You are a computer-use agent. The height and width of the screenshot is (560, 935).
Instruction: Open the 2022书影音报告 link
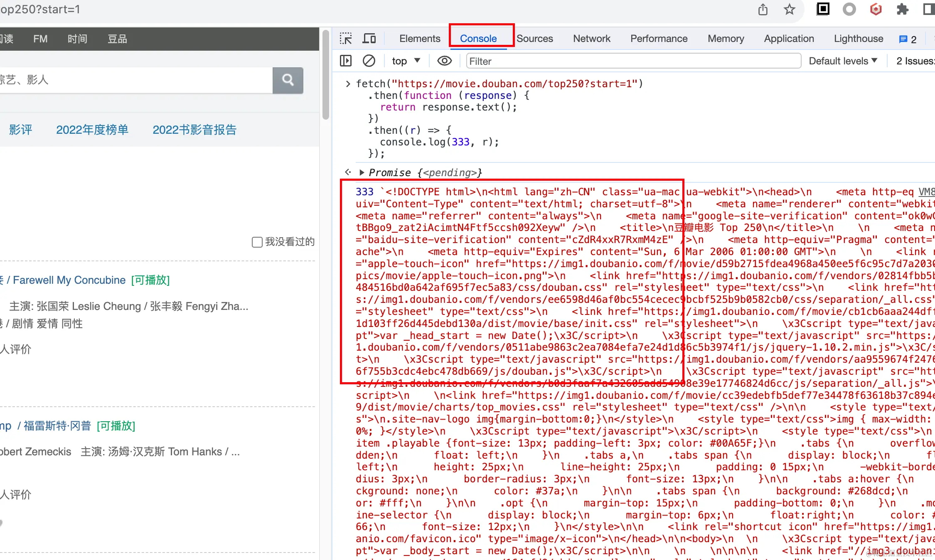pos(194,130)
